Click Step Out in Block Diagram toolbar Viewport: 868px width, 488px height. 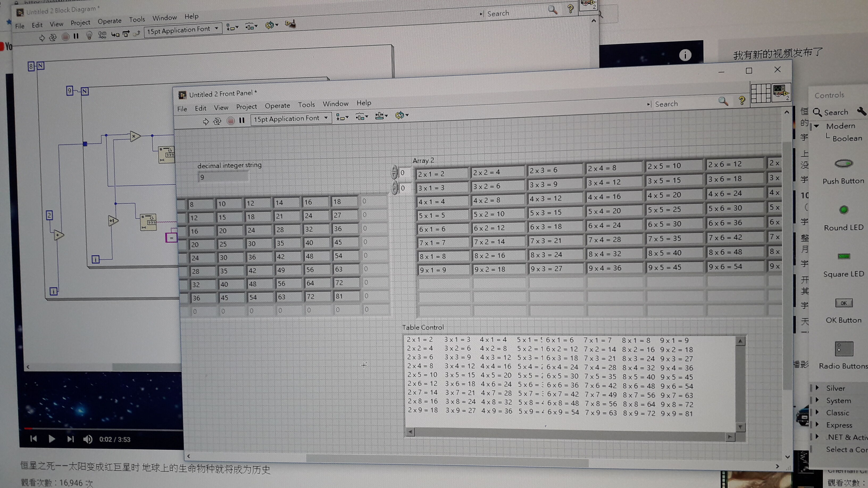(x=136, y=33)
